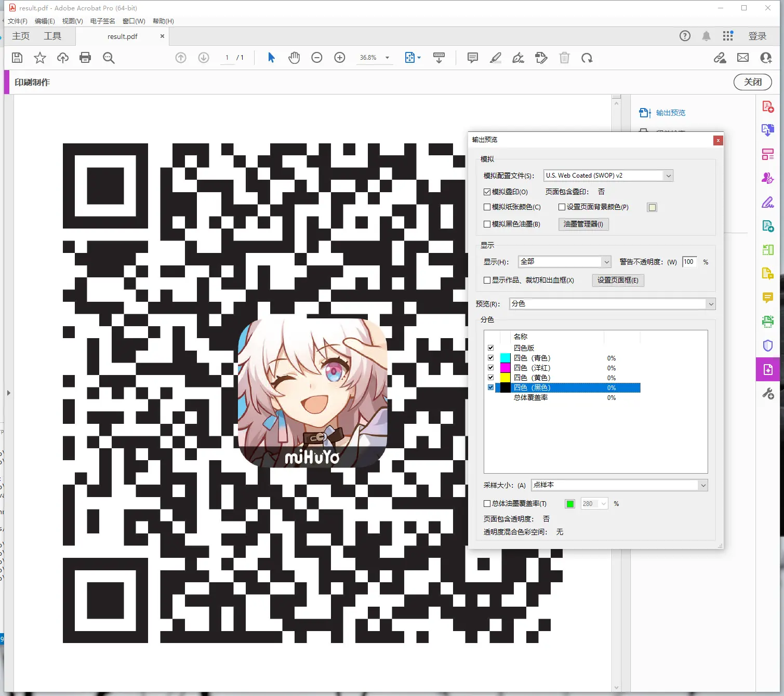Click the 警告不透明度 input field

pos(689,262)
